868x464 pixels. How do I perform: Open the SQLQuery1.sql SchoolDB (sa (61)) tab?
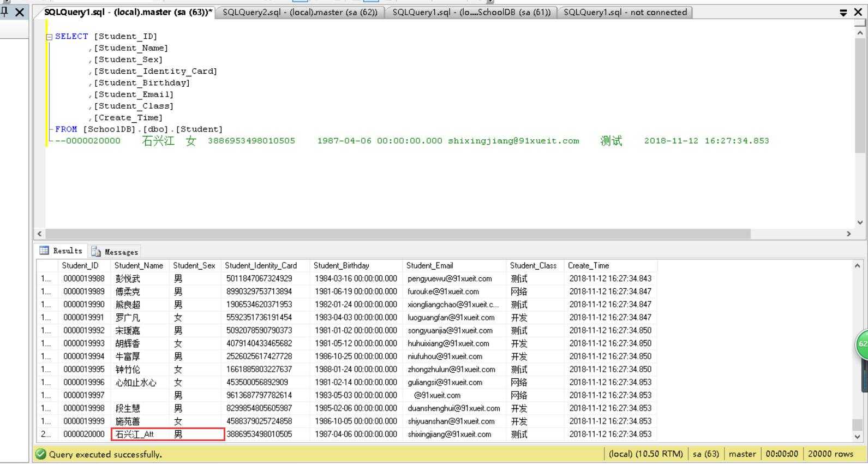click(x=471, y=12)
